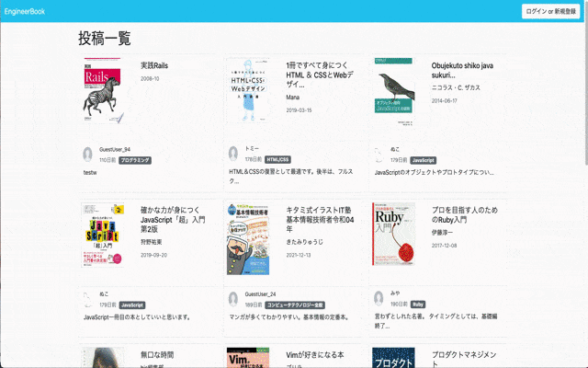Click review JavaScript一冊目の本としていいと思います
This screenshot has width=588, height=368.
(137, 317)
